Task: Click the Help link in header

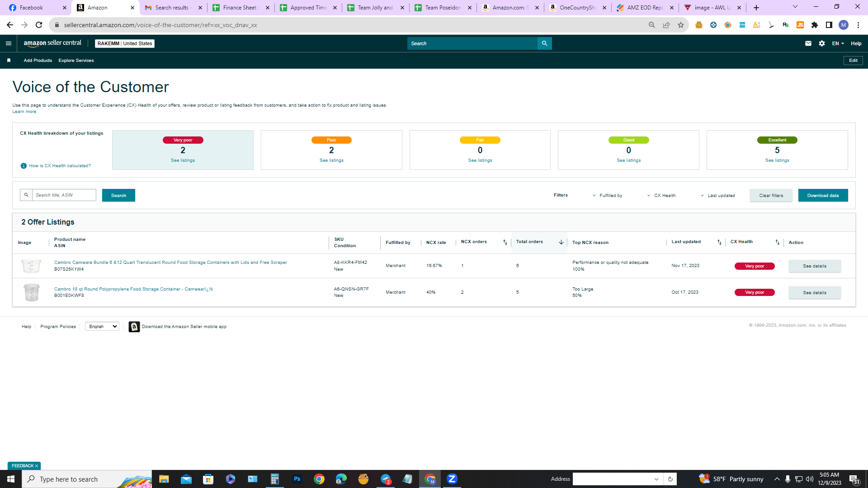Action: tap(856, 43)
